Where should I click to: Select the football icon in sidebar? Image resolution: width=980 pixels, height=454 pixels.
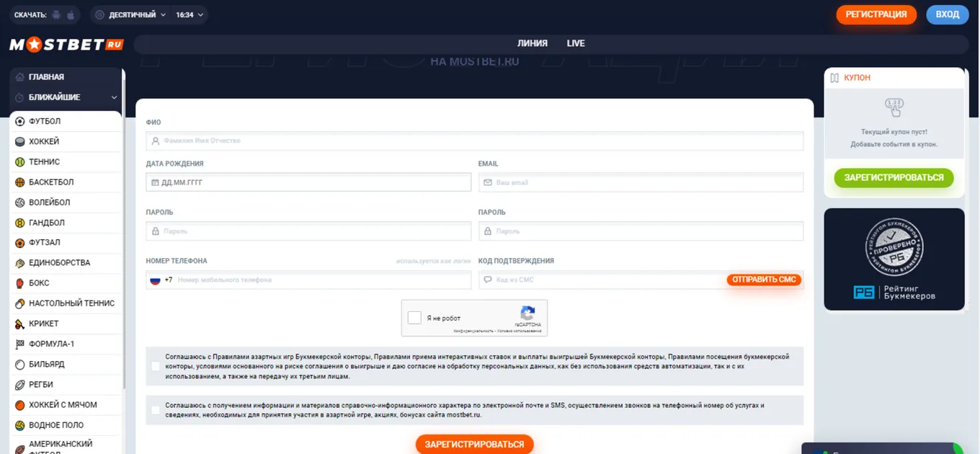[20, 121]
